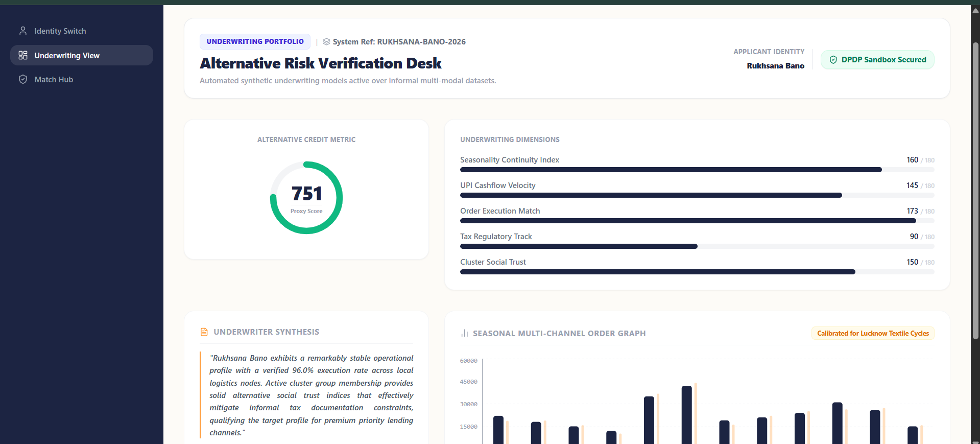Click the UPI Cashflow Velocity label

(498, 185)
